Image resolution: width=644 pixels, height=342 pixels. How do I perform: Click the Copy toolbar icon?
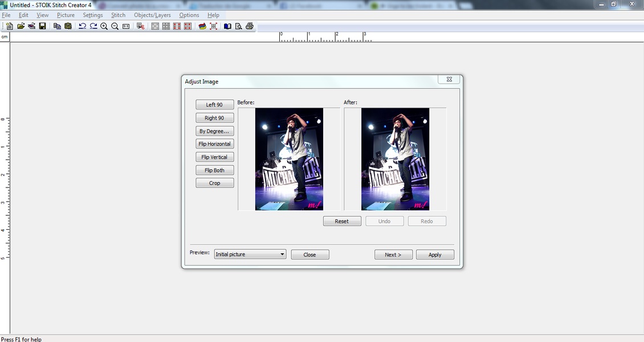click(x=57, y=26)
